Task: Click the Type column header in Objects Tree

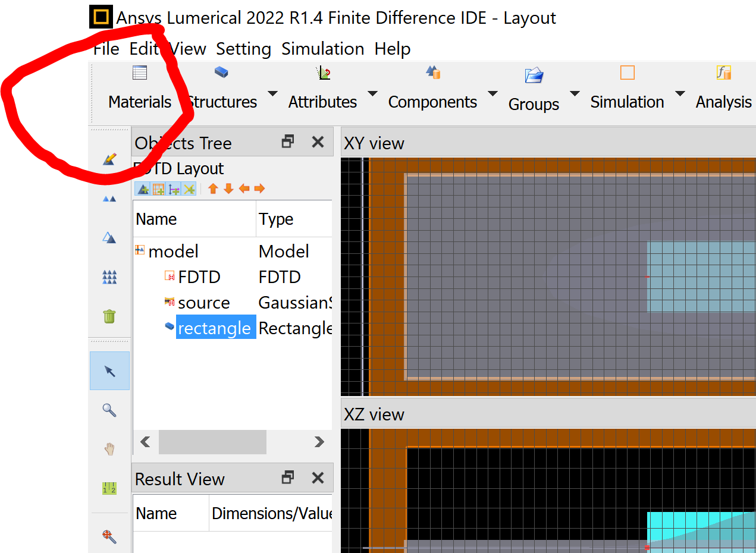Action: point(294,219)
